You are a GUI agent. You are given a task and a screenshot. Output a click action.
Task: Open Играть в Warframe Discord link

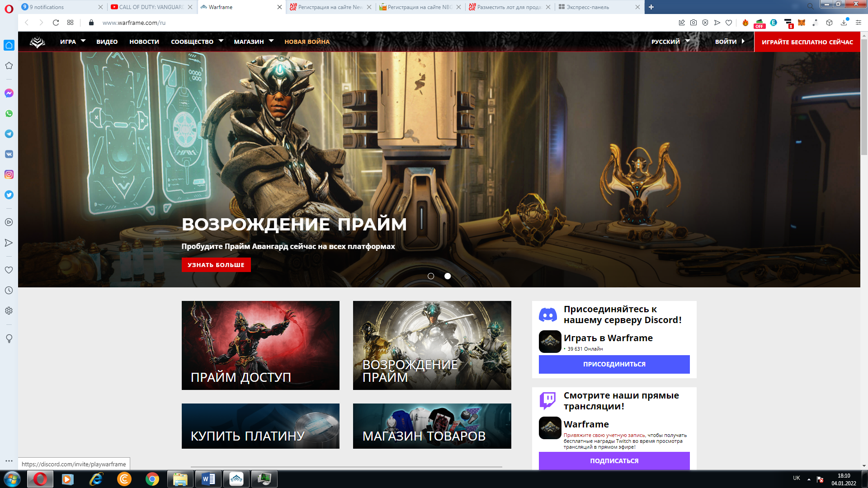pyautogui.click(x=608, y=338)
